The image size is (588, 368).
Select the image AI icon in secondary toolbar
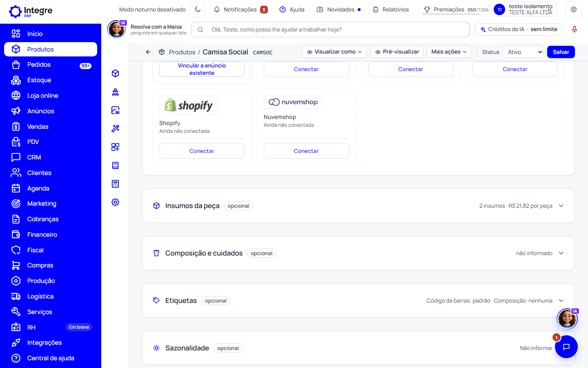(x=116, y=110)
